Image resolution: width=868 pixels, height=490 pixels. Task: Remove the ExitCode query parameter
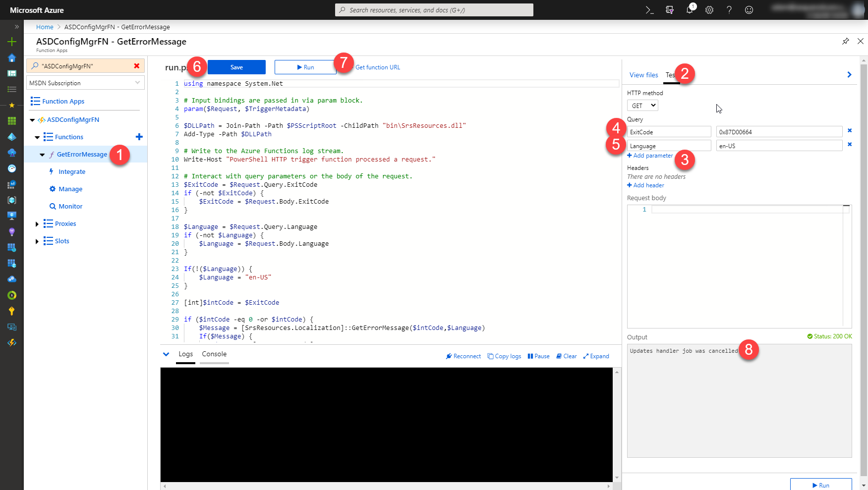pyautogui.click(x=850, y=131)
